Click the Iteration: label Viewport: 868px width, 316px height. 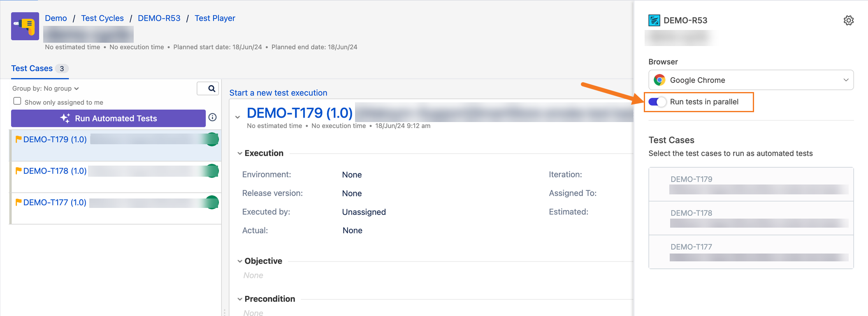point(565,174)
